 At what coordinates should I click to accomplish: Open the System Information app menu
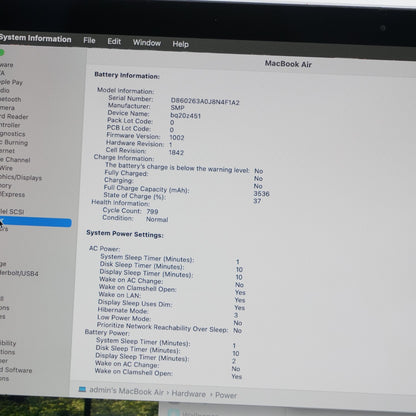(x=35, y=38)
